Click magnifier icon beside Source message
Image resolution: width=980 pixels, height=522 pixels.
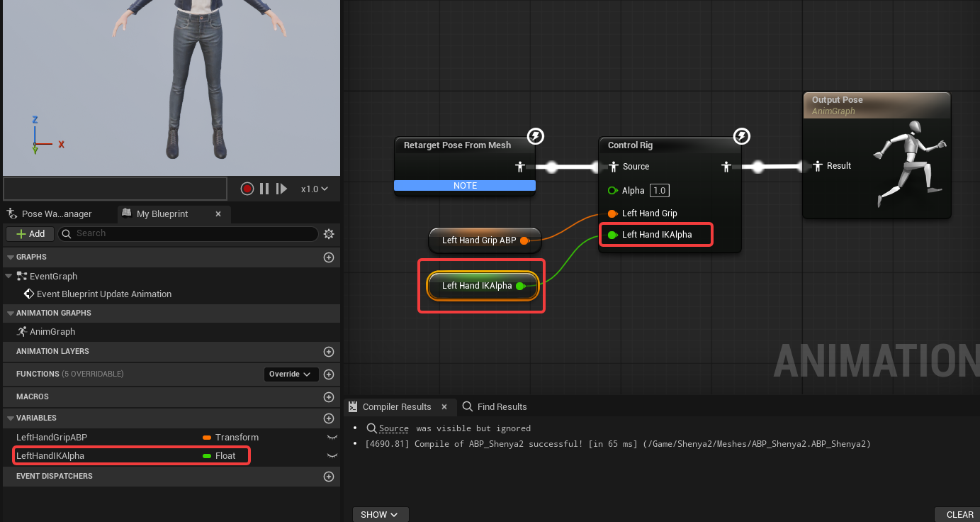[371, 428]
